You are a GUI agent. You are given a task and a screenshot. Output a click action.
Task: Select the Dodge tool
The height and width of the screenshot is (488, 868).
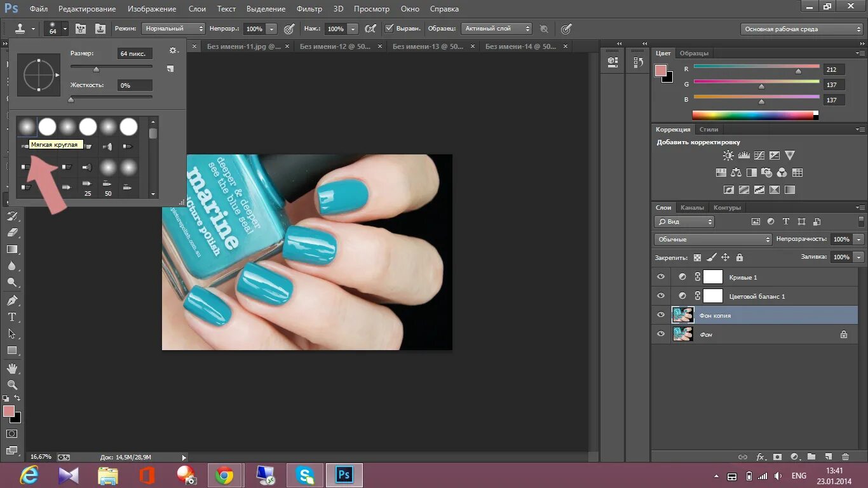point(11,283)
